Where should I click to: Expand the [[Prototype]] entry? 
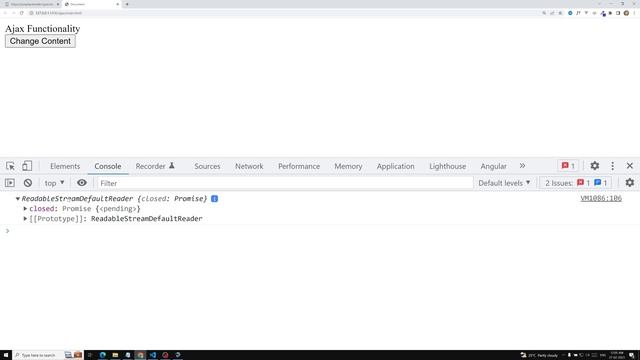[x=25, y=219]
